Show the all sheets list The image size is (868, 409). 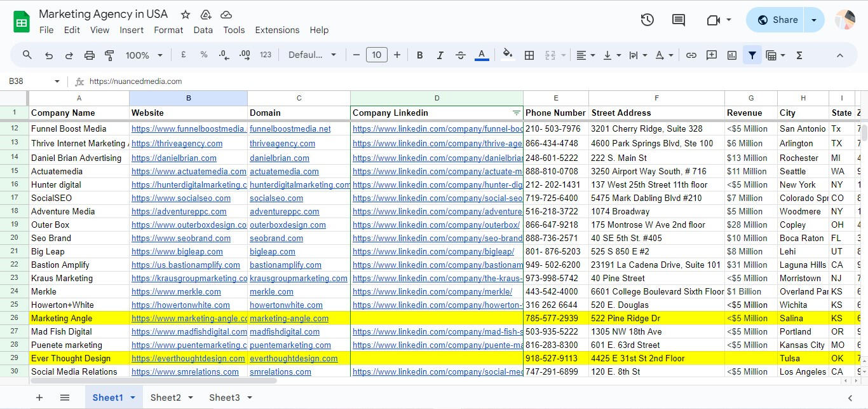64,398
